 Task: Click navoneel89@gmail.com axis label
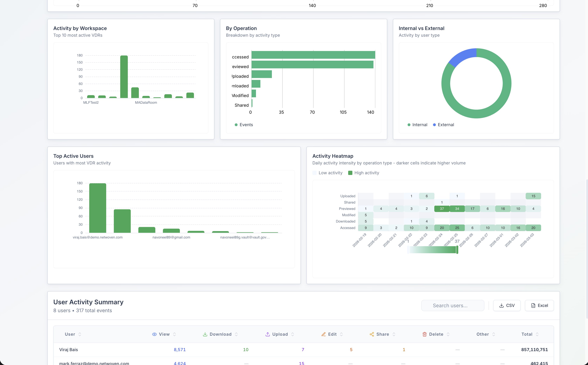coord(171,237)
